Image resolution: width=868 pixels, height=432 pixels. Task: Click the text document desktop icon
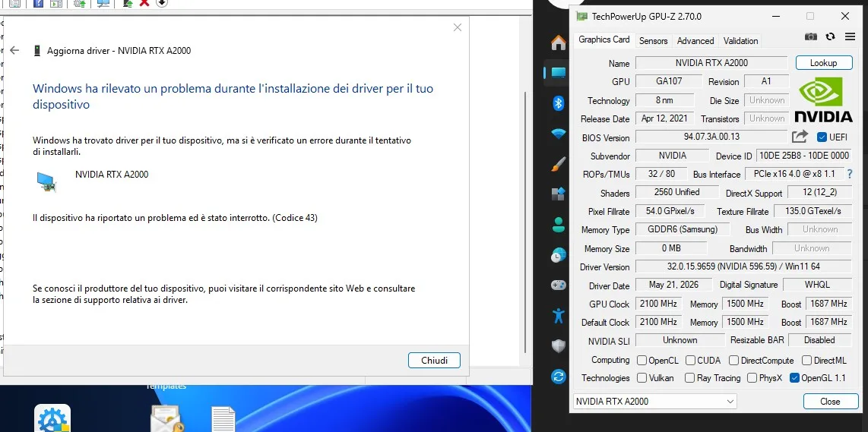coord(223,419)
